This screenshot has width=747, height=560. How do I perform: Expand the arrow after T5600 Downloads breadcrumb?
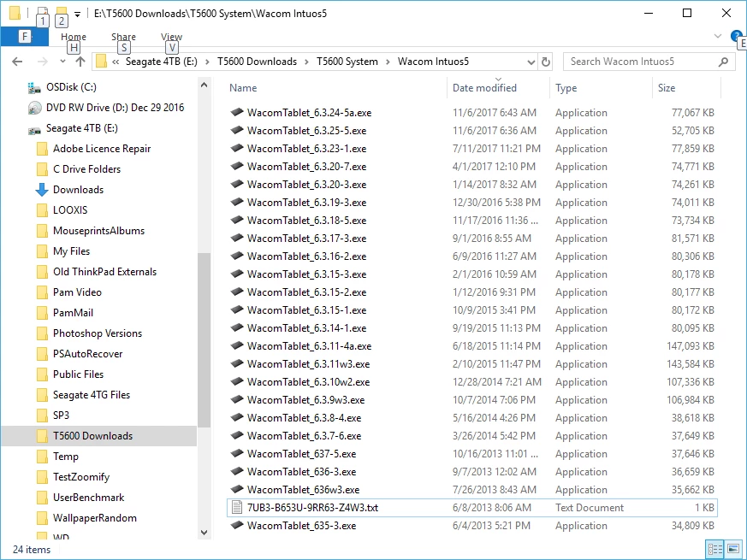tap(306, 62)
